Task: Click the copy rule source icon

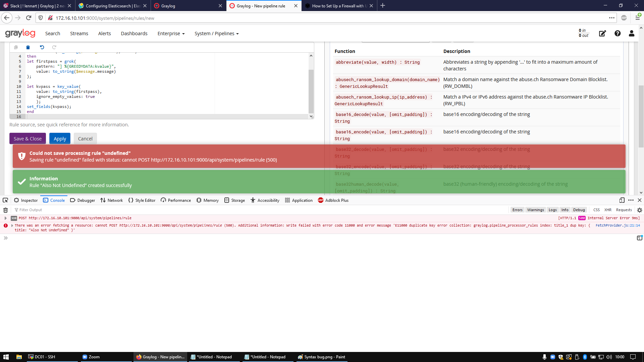Action: coord(16,47)
